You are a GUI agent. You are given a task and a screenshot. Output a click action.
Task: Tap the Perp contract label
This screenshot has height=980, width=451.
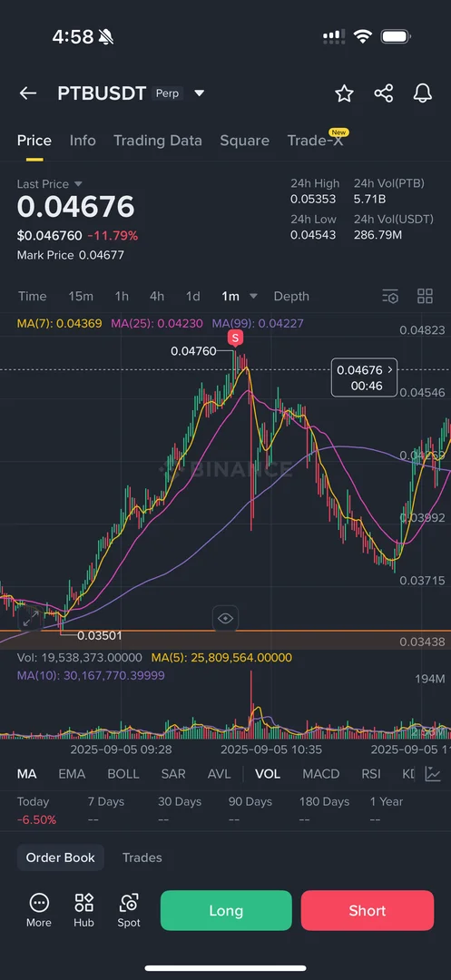[x=167, y=93]
